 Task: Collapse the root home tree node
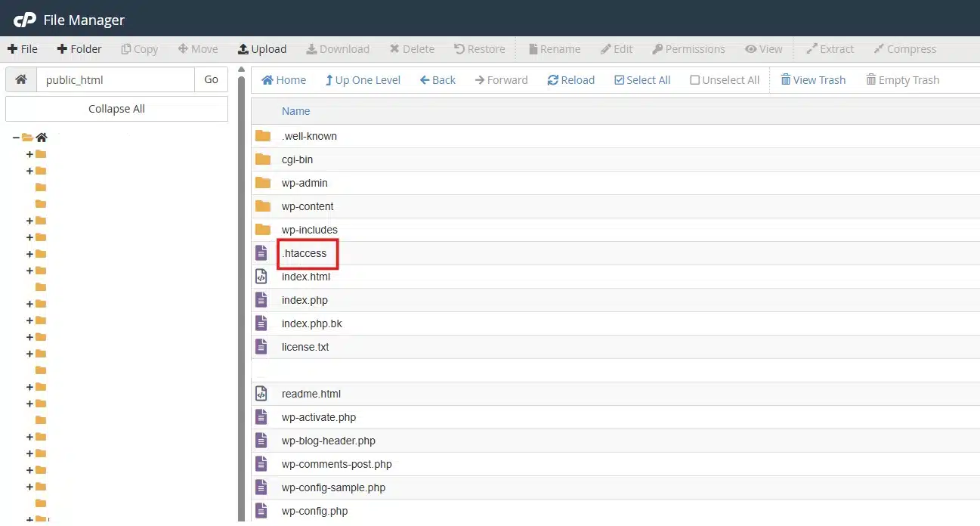click(x=16, y=138)
